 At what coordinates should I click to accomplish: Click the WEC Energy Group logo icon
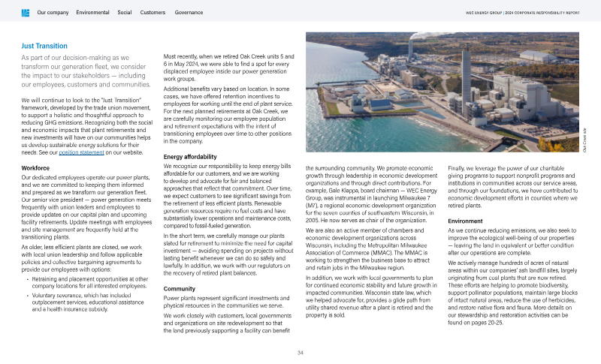tap(25, 13)
